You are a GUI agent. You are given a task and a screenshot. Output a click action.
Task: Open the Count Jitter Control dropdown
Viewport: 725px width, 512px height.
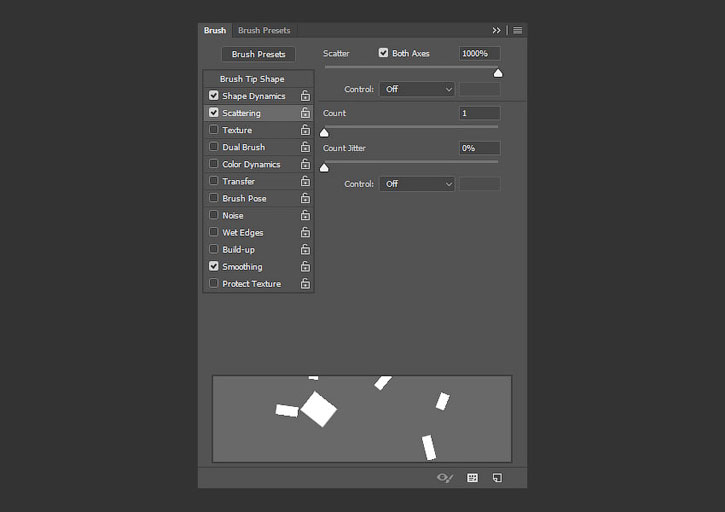[x=417, y=184]
